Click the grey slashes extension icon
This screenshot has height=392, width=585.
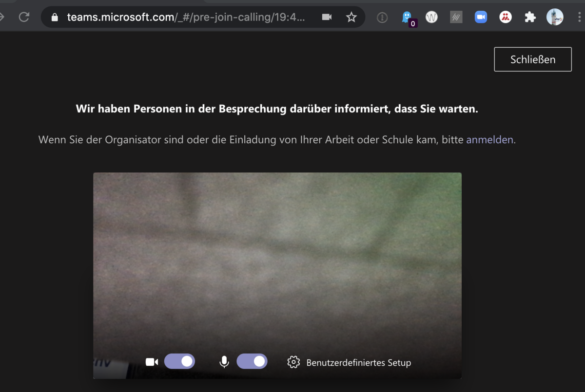point(456,18)
